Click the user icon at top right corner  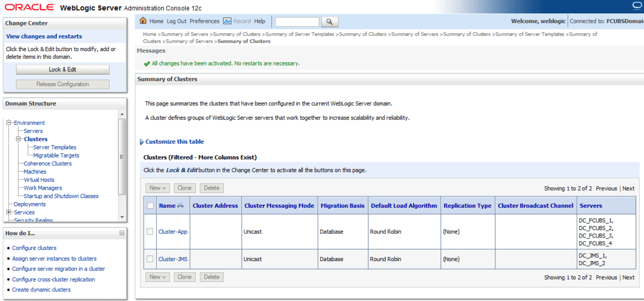pyautogui.click(x=638, y=6)
